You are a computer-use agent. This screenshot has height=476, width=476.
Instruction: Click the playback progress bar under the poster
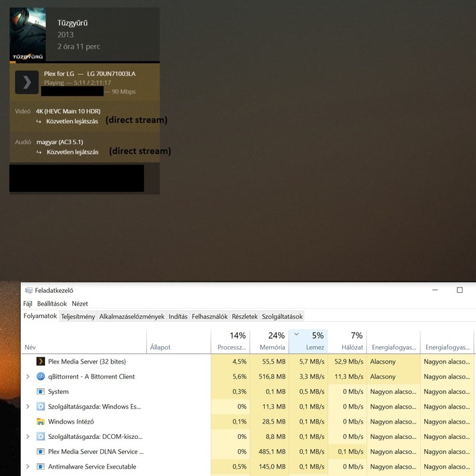pos(84,62)
